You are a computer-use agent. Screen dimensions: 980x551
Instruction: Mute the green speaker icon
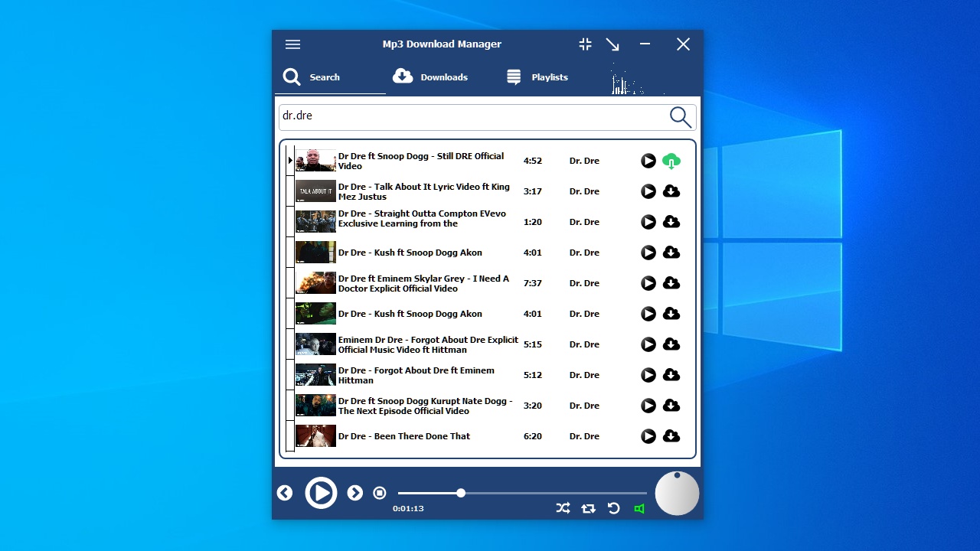(x=639, y=508)
